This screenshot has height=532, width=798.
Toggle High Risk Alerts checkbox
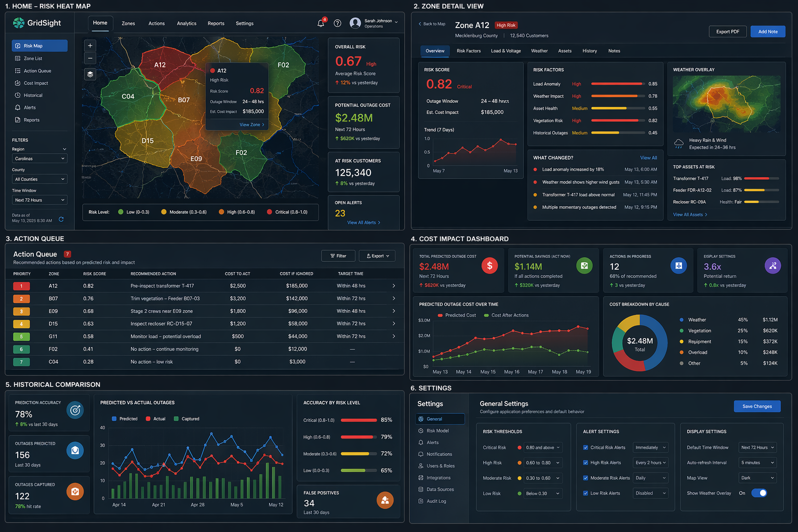(586, 462)
